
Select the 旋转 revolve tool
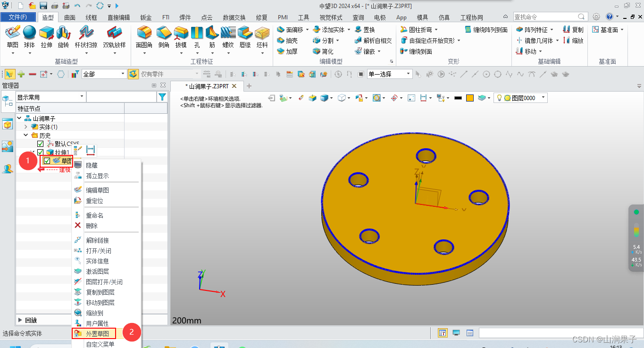click(63, 37)
